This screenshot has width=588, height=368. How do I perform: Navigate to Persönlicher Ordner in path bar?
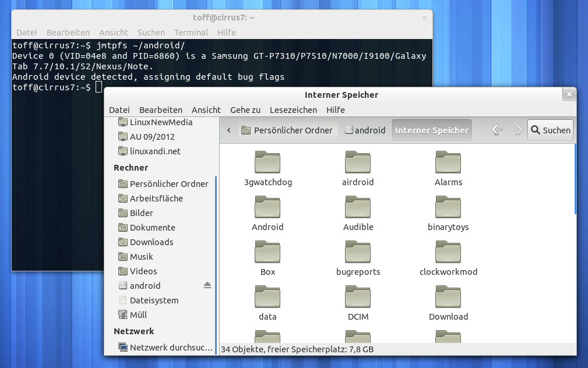pos(287,130)
